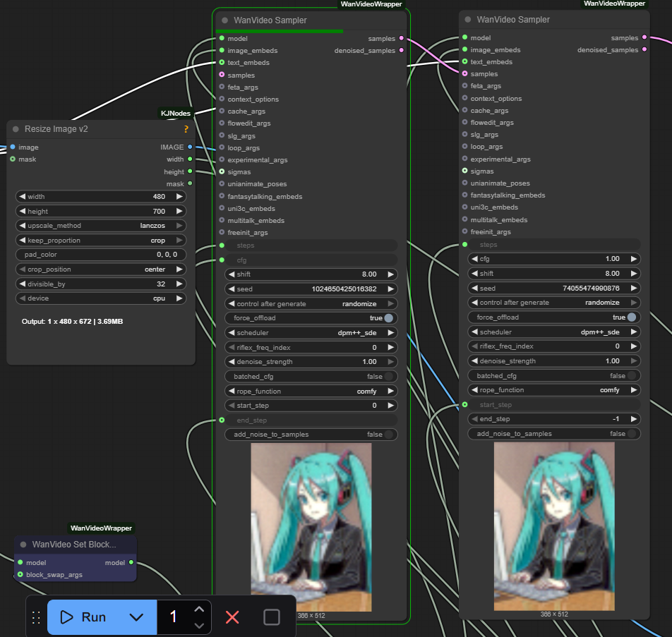The width and height of the screenshot is (672, 637).
Task: Toggle add_noise_to_samples in right WanVideo Sampler
Action: pos(554,434)
